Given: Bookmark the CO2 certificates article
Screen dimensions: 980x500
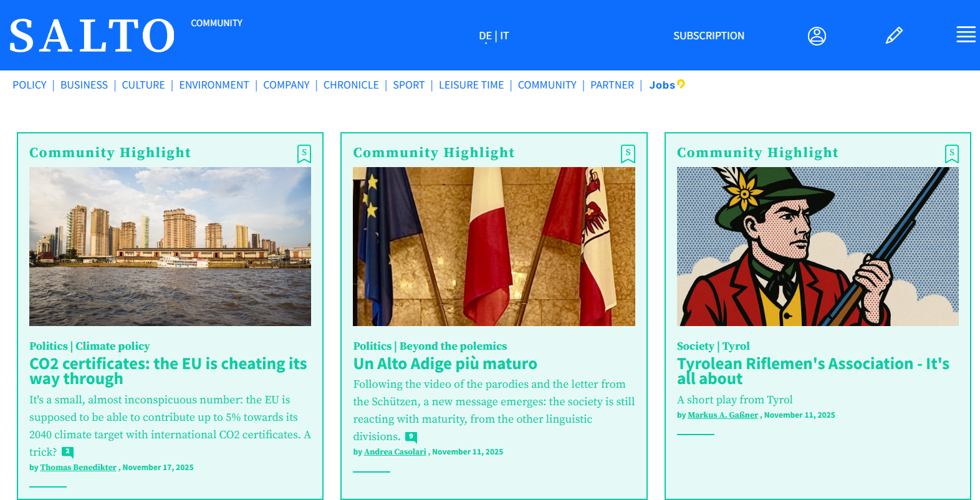Looking at the screenshot, I should pyautogui.click(x=304, y=153).
